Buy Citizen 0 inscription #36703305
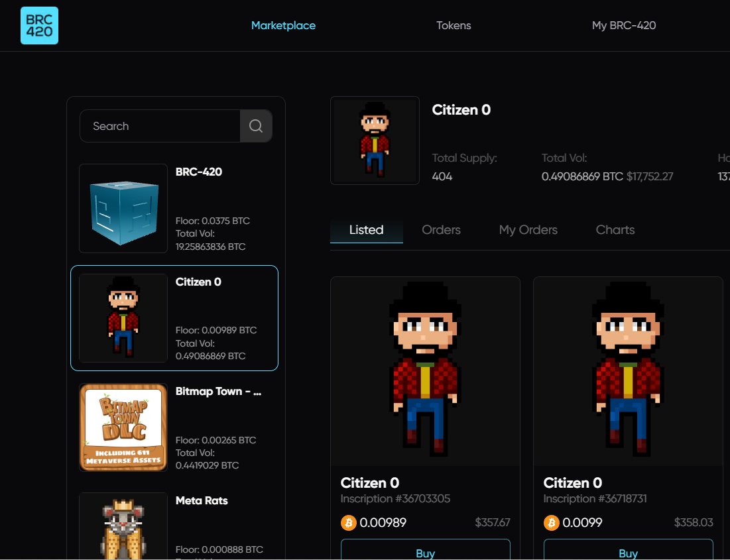Image resolution: width=730 pixels, height=560 pixels. pyautogui.click(x=426, y=550)
